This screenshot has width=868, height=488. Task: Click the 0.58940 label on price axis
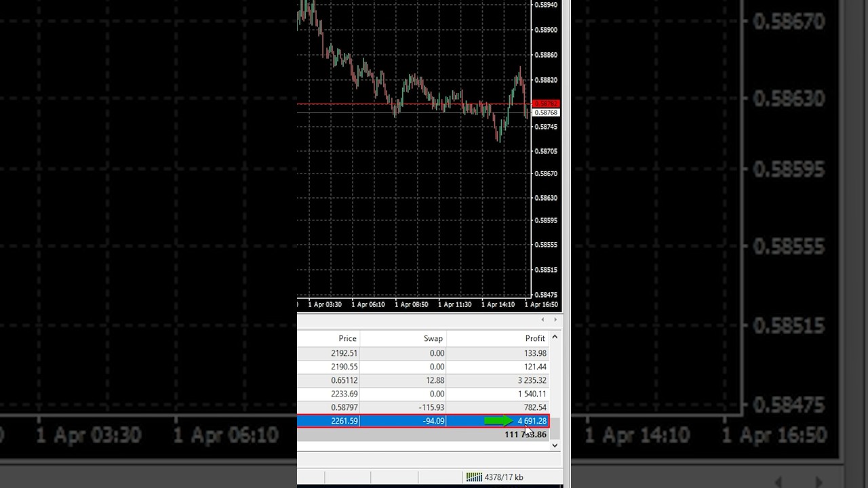point(546,5)
